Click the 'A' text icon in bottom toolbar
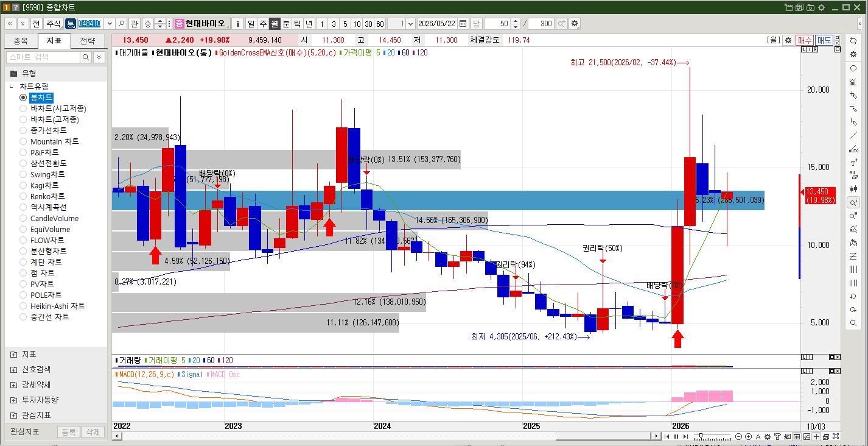The image size is (868, 446). click(x=758, y=436)
